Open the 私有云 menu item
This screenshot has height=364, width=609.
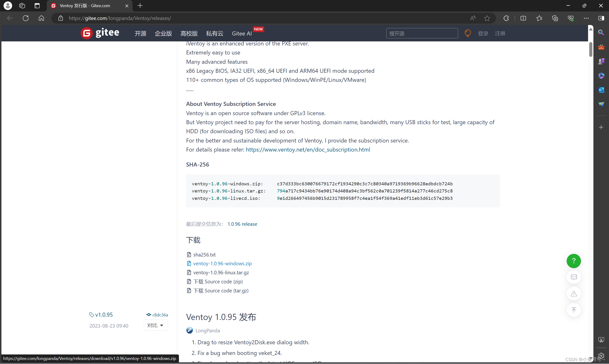pyautogui.click(x=215, y=33)
